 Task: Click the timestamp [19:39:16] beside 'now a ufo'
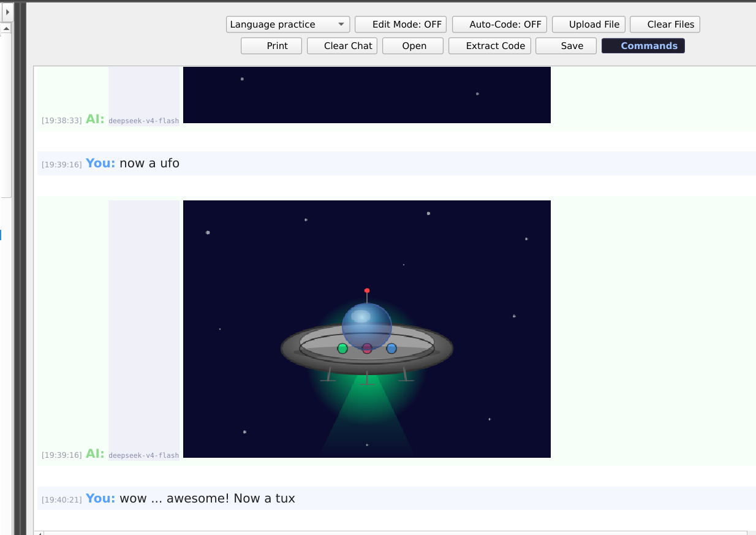click(x=61, y=164)
